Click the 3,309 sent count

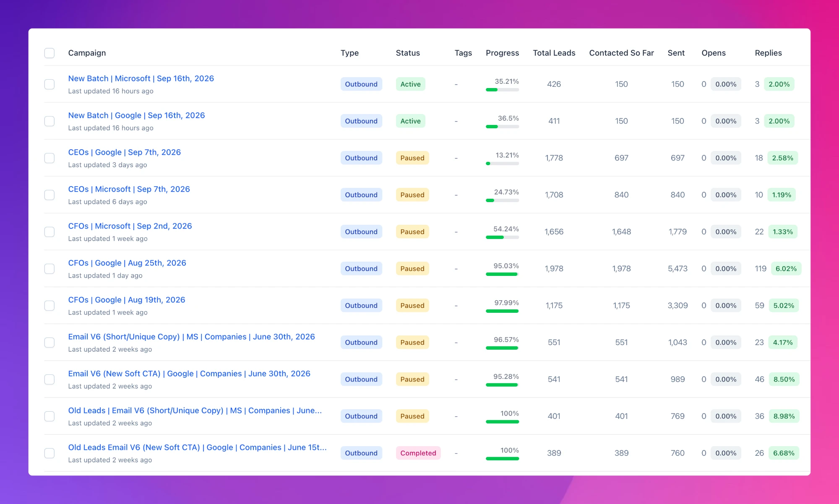tap(677, 306)
